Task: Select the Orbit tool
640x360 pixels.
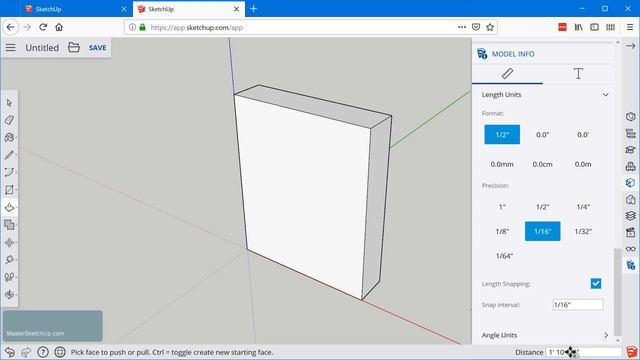Action: point(9,295)
